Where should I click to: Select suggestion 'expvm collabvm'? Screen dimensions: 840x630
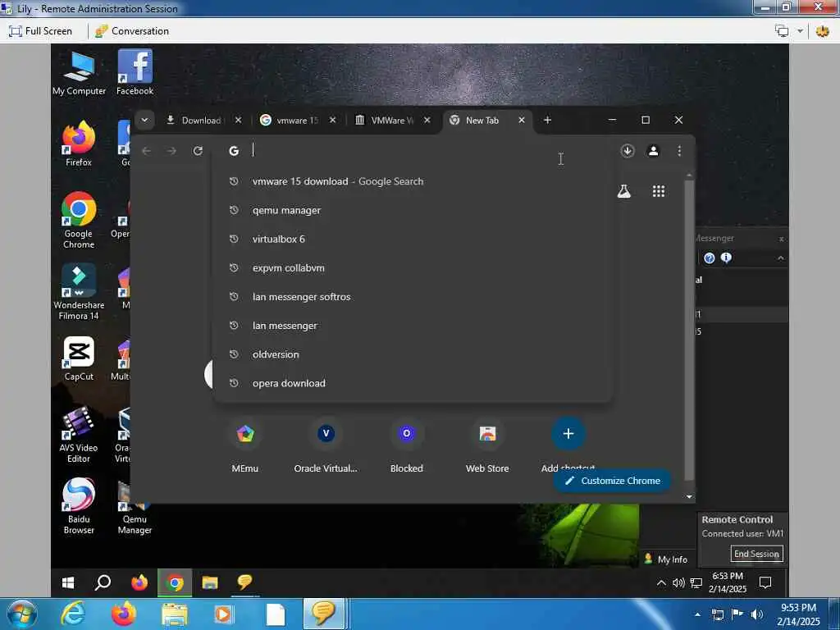point(413,268)
